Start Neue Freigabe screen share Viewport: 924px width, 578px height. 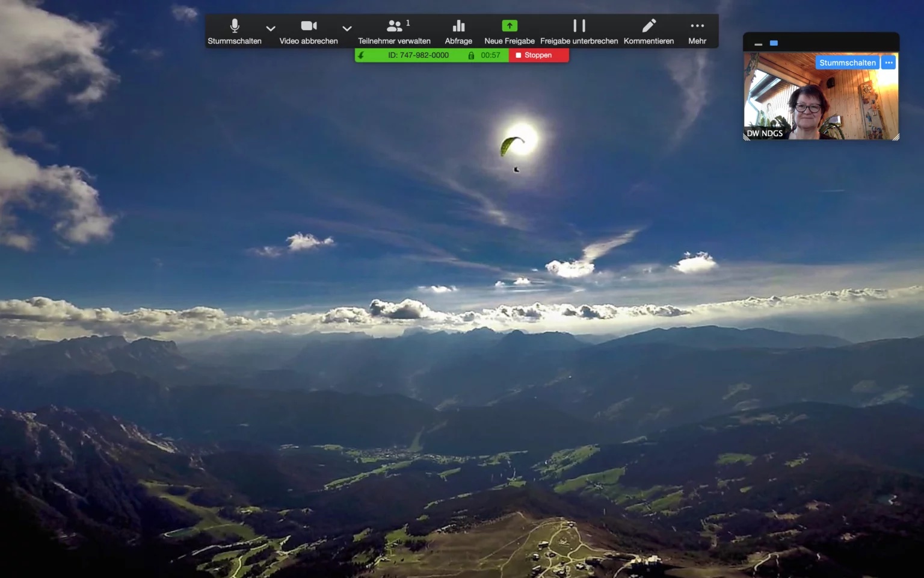tap(509, 26)
